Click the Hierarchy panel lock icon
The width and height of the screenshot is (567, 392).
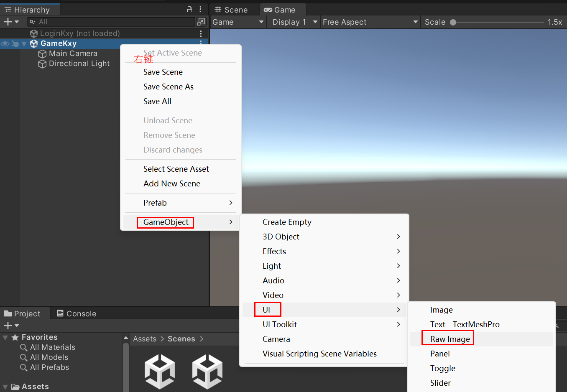pos(189,9)
